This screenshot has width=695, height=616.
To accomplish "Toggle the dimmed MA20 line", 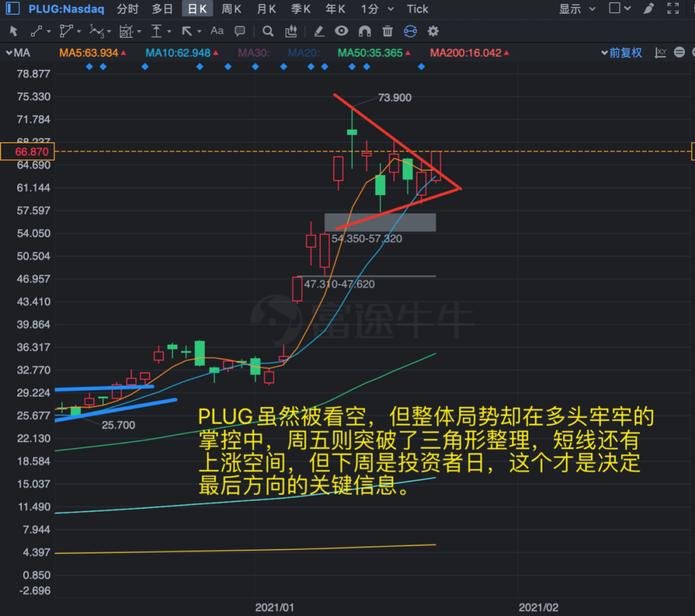I will point(304,53).
